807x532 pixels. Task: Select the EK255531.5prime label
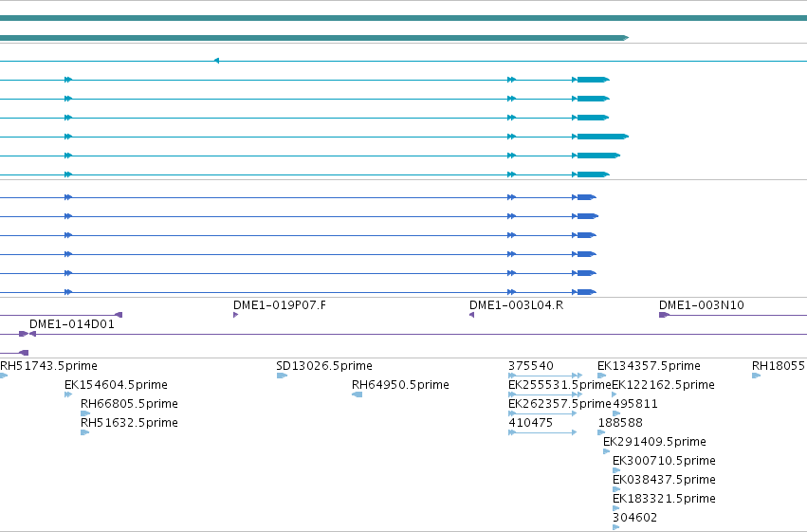(x=559, y=385)
